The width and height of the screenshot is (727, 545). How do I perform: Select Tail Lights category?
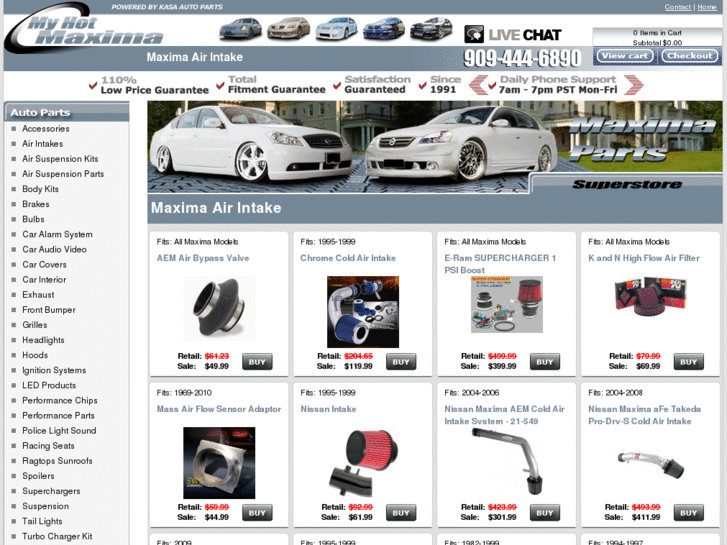(42, 521)
